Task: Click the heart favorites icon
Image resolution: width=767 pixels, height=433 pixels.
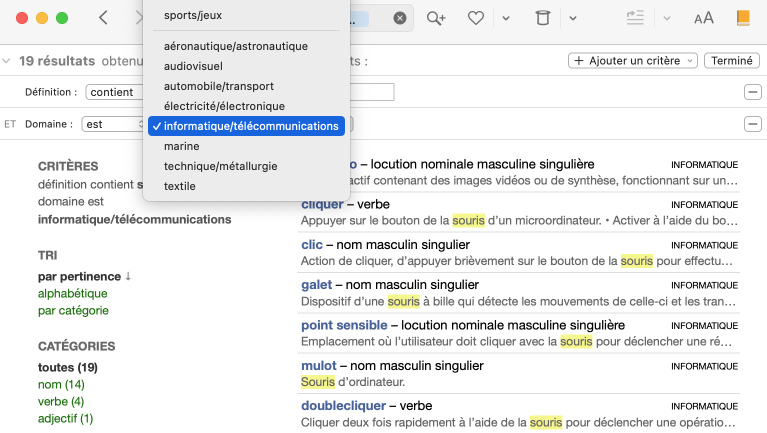Action: coord(477,18)
